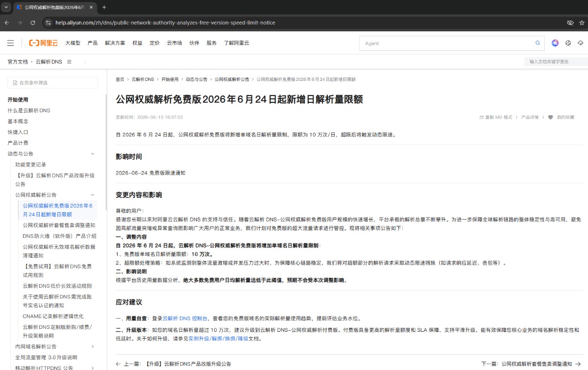Open DNS防火墙（软件版）产品介绍 in sidebar

[x=59, y=236]
